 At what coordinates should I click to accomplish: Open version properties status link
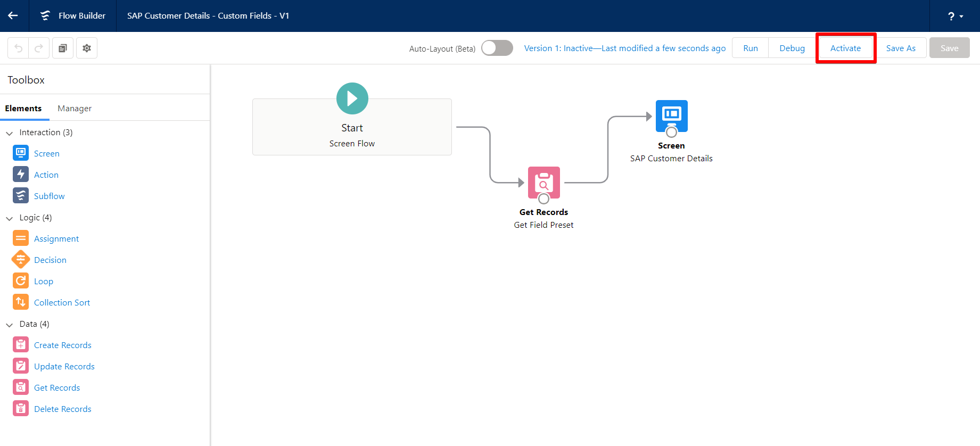[x=625, y=48]
